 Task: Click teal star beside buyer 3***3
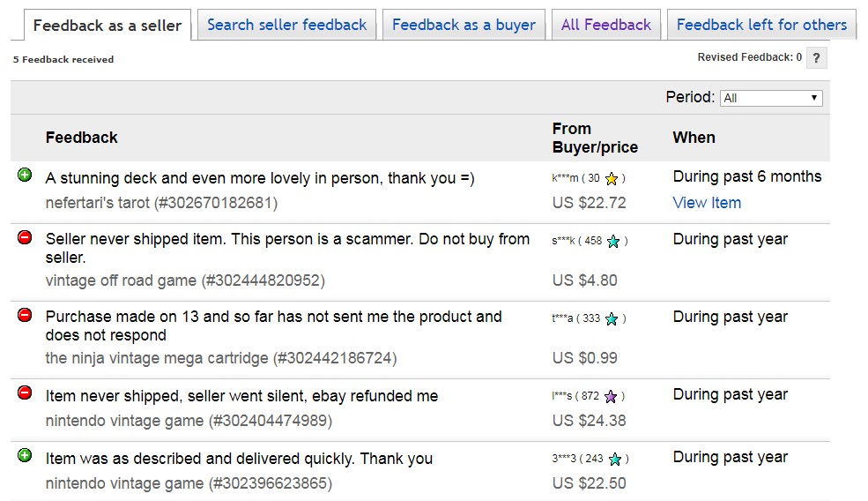[615, 459]
